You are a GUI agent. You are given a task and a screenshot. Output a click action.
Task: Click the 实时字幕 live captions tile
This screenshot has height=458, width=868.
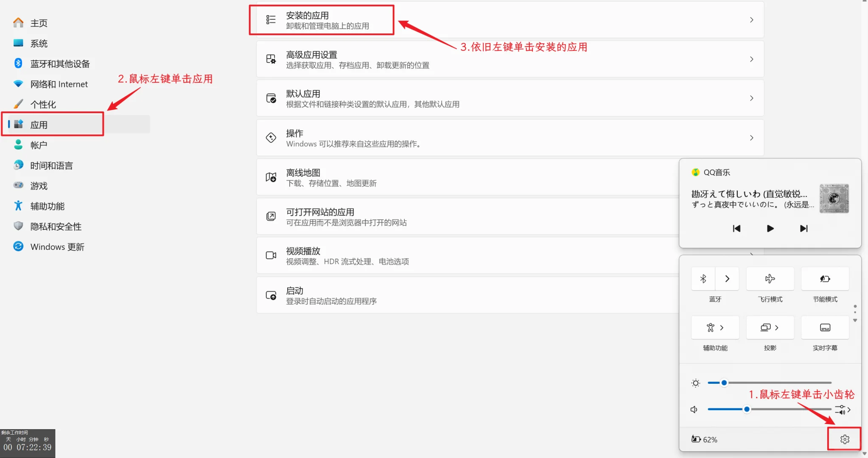(x=824, y=327)
